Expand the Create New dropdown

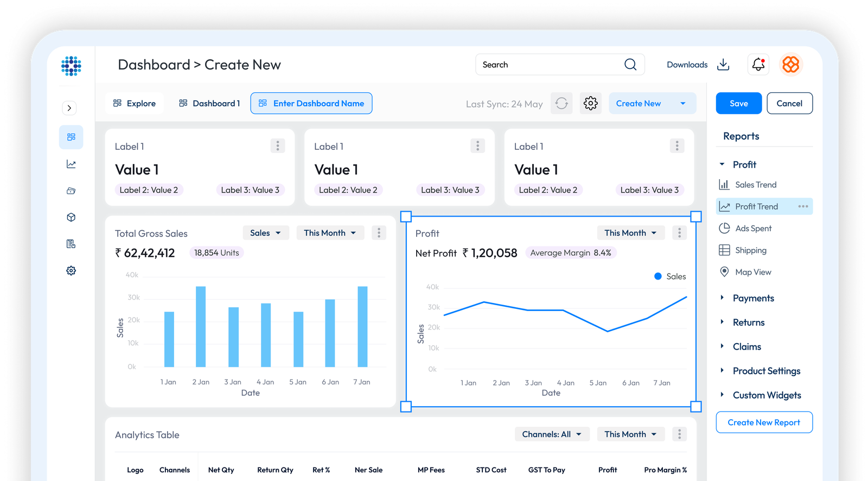tap(682, 103)
